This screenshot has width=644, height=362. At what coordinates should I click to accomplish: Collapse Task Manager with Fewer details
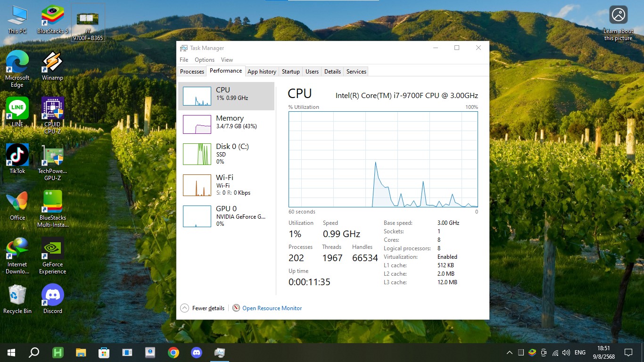[203, 308]
